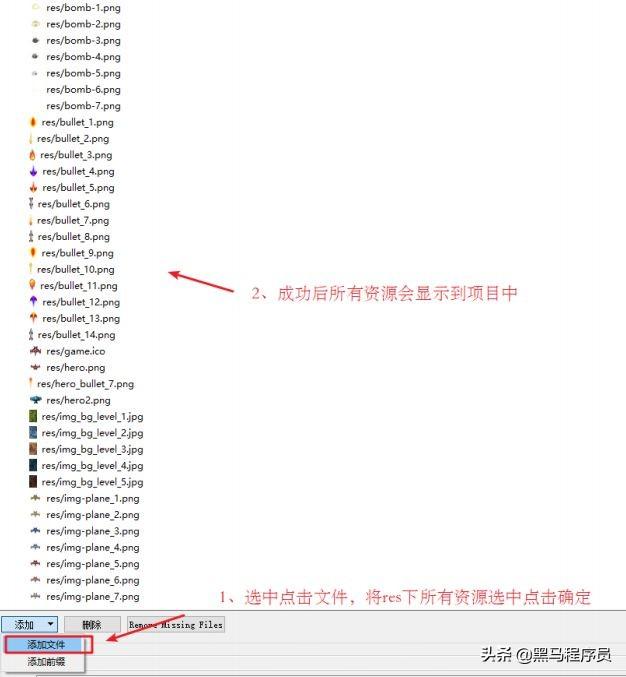Click the bullet_3.png flame icon
This screenshot has height=677, width=626.
click(32, 155)
